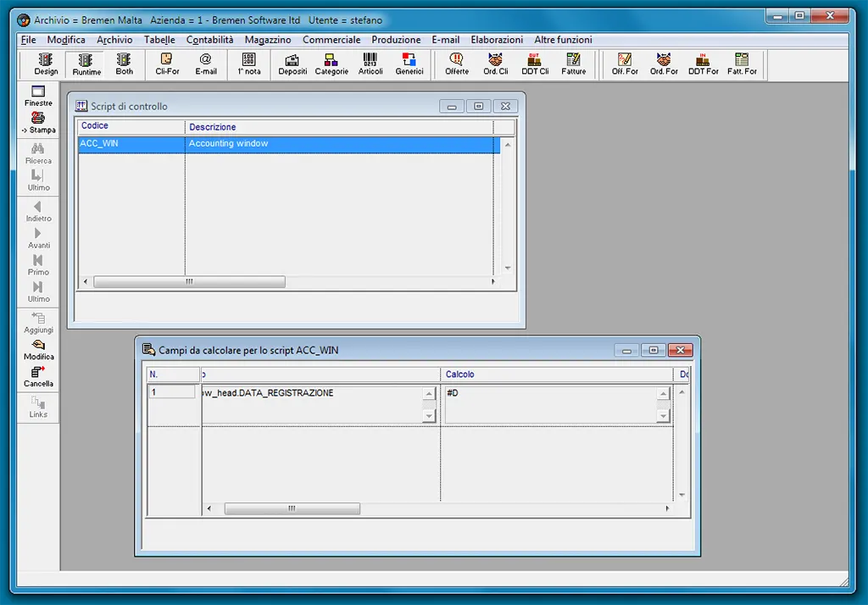
Task: Click the E-mail toolbar icon with @ symbol
Action: (x=205, y=64)
